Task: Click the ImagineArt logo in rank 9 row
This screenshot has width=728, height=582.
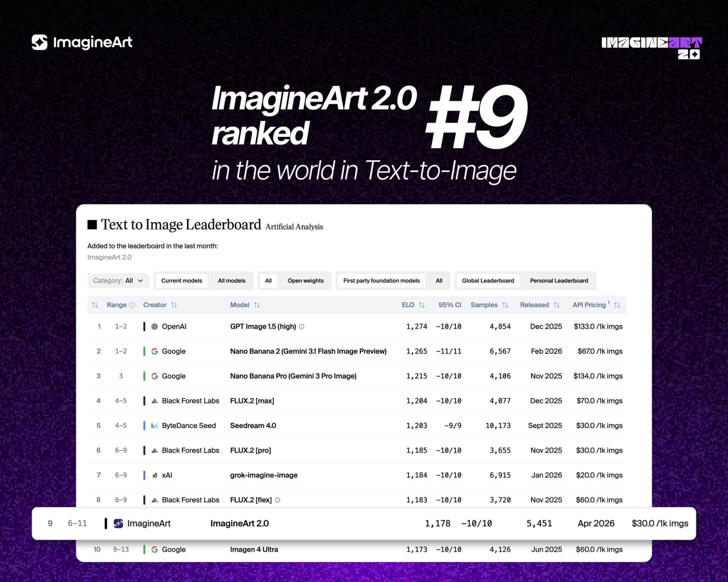Action: click(x=118, y=523)
